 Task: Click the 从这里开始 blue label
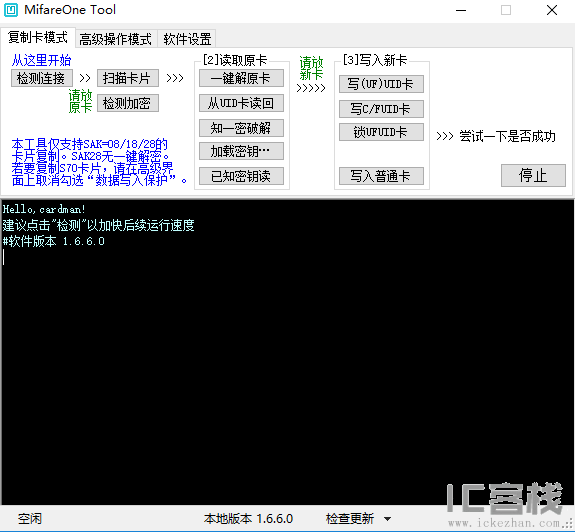(x=41, y=60)
